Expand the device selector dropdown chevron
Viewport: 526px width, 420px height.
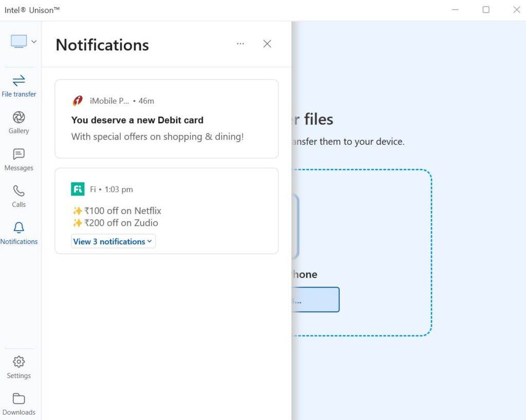[x=34, y=42]
